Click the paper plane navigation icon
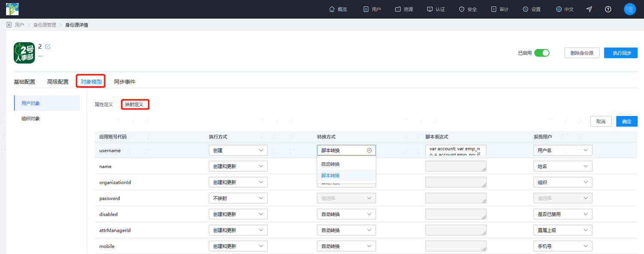Screen dimensions: 644x254 click(589, 9)
